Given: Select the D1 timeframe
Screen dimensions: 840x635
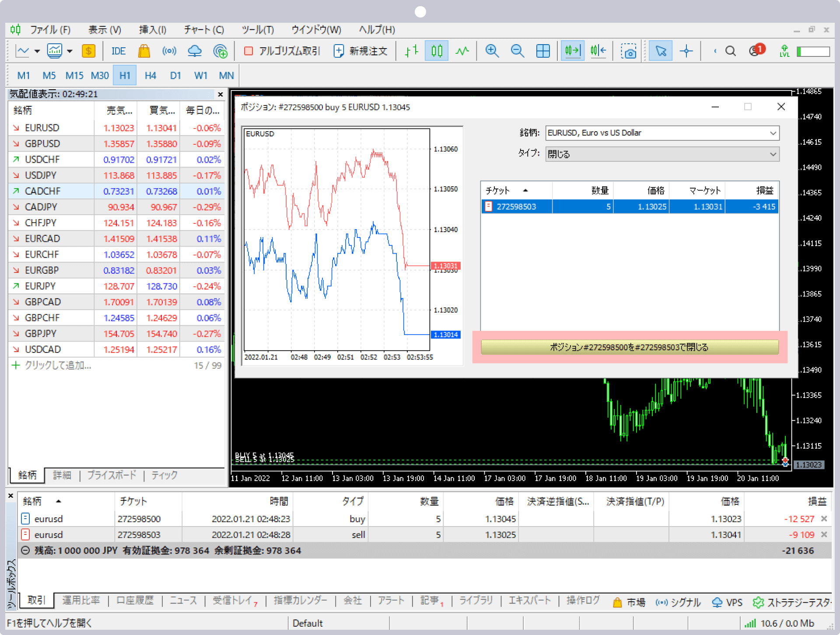Looking at the screenshot, I should pos(175,76).
